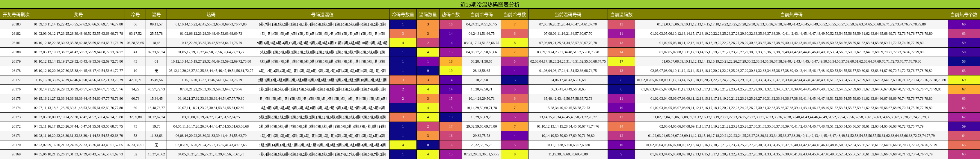
Task: Click current hot count 64 in row 26171
Action: pyautogui.click(x=964, y=136)
